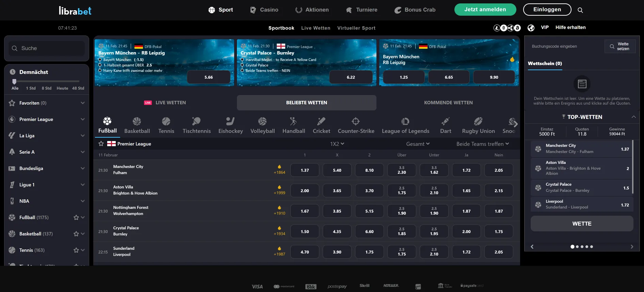The image size is (644, 292).
Task: Click the Suche search field
Action: pyautogui.click(x=47, y=48)
